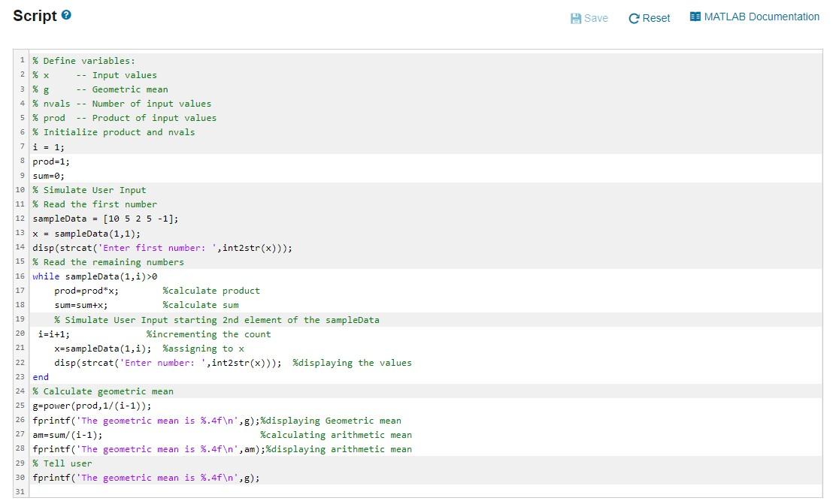Click the comment '% g -- Geometric mean'
The height and width of the screenshot is (504, 836).
click(100, 89)
